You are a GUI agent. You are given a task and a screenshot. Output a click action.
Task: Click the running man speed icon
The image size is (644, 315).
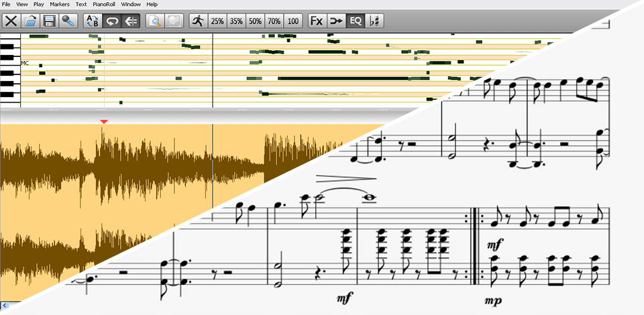pyautogui.click(x=199, y=21)
